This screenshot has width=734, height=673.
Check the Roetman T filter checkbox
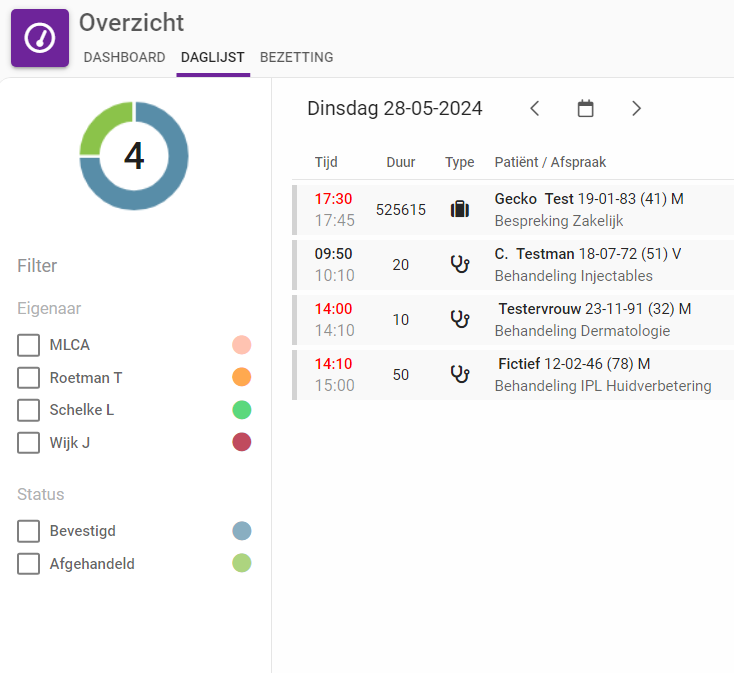pyautogui.click(x=29, y=378)
